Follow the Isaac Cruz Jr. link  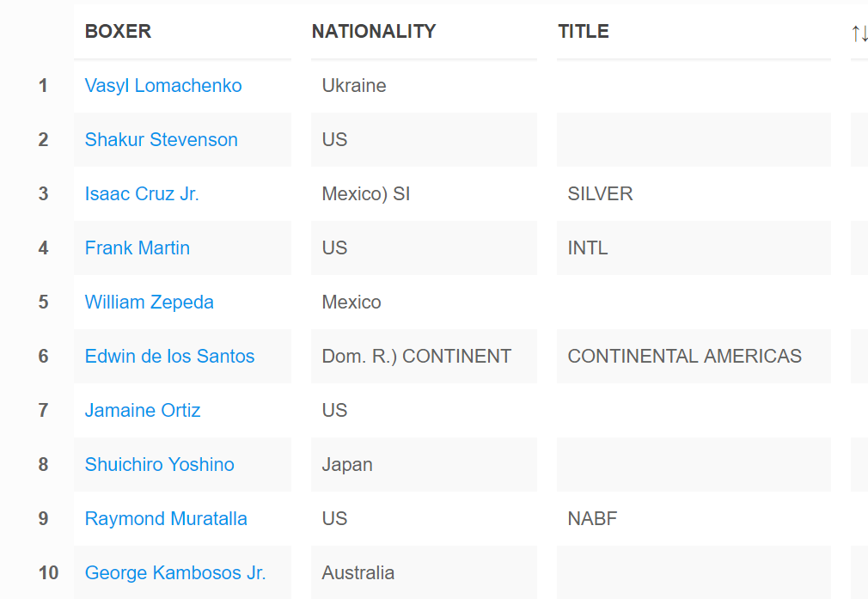pos(142,193)
